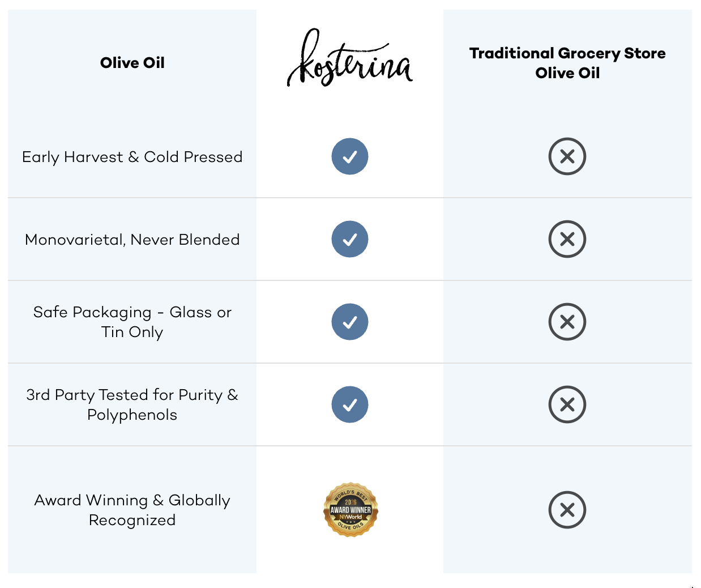Image resolution: width=701 pixels, height=588 pixels.
Task: Click the word Recognized in last row
Action: point(132,520)
